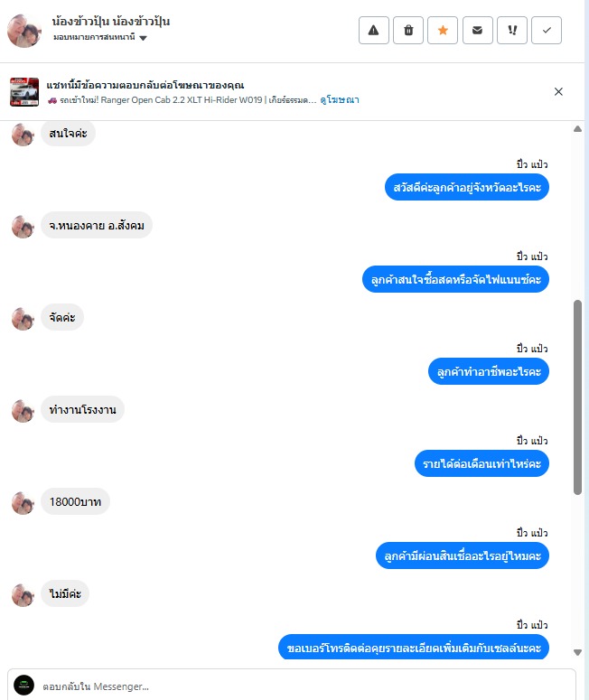Click the warning triangle spam icon
This screenshot has width=589, height=700.
point(374,31)
